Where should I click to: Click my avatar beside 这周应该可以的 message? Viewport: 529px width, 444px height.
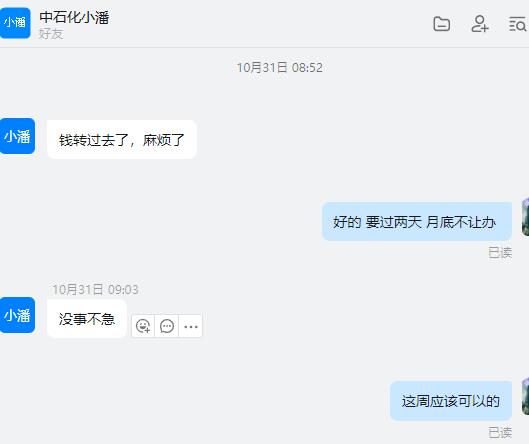click(525, 396)
